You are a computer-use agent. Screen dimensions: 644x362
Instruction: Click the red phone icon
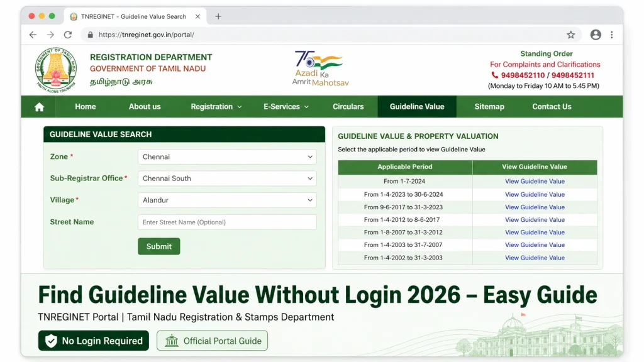tap(494, 75)
